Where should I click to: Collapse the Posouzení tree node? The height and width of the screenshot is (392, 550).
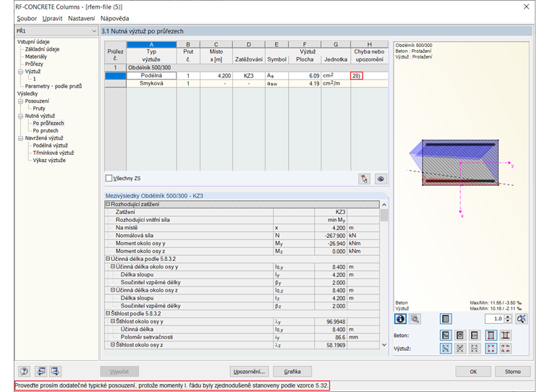pyautogui.click(x=20, y=101)
